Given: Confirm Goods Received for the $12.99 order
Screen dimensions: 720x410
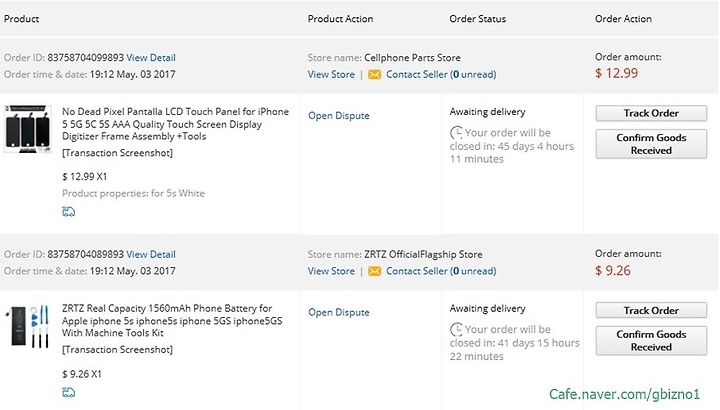Looking at the screenshot, I should click(x=651, y=144).
